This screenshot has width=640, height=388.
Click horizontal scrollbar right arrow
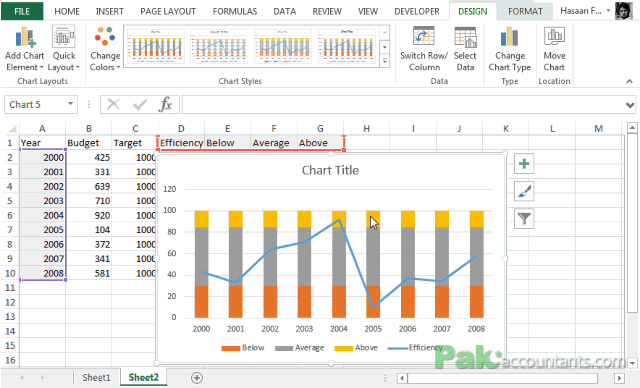tap(620, 378)
